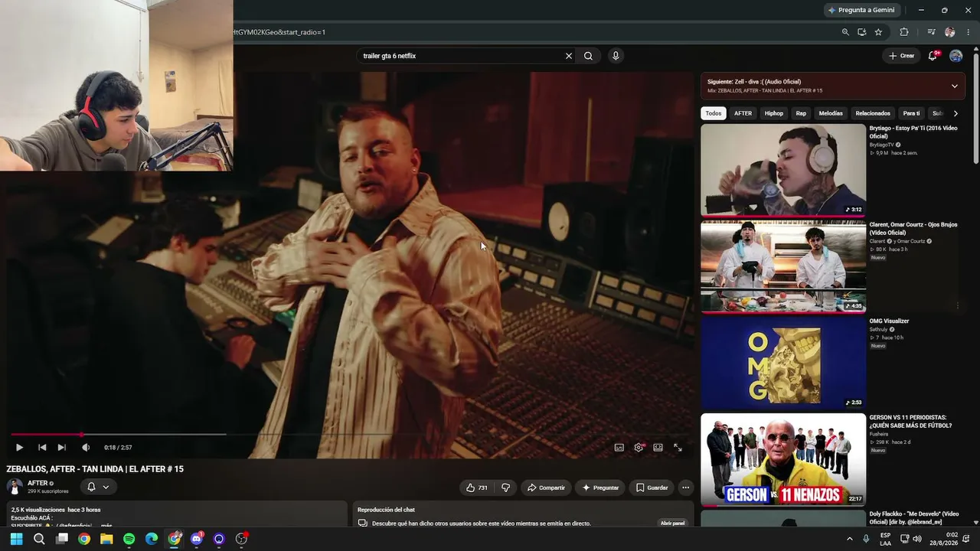Viewport: 980px width, 551px height.
Task: Open the AFTER channel avatar
Action: 15,487
